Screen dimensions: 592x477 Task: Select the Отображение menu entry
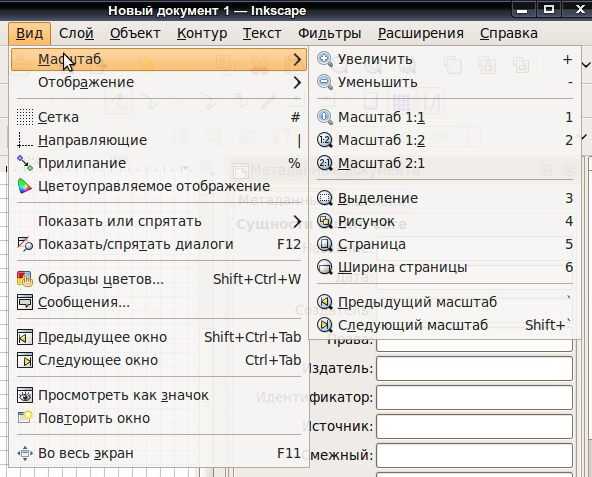[x=159, y=82]
